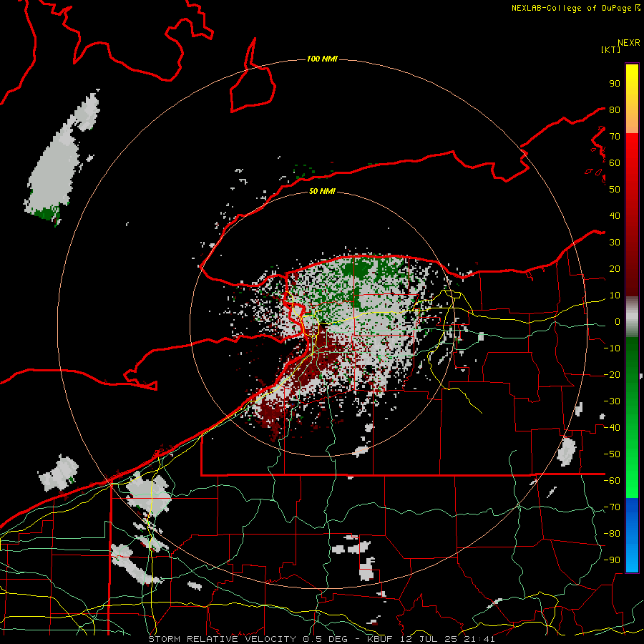644x644 pixels.
Task: Click the 20 value on velocity scale
Action: pos(615,269)
